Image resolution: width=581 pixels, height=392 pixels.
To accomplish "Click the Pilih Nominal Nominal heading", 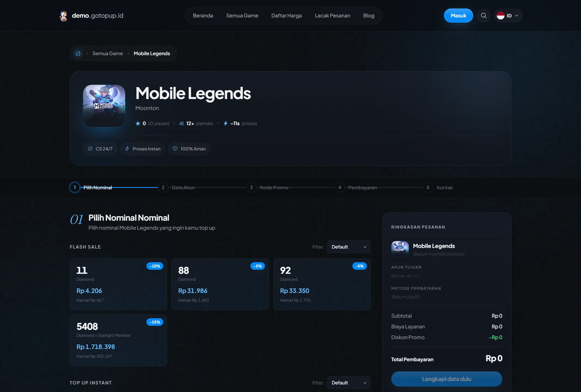I will (x=129, y=218).
